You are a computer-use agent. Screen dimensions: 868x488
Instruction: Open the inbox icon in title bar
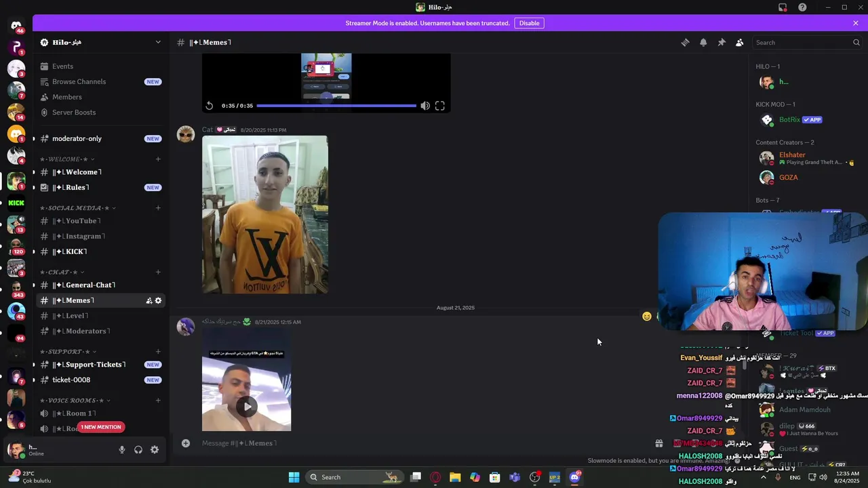click(783, 7)
